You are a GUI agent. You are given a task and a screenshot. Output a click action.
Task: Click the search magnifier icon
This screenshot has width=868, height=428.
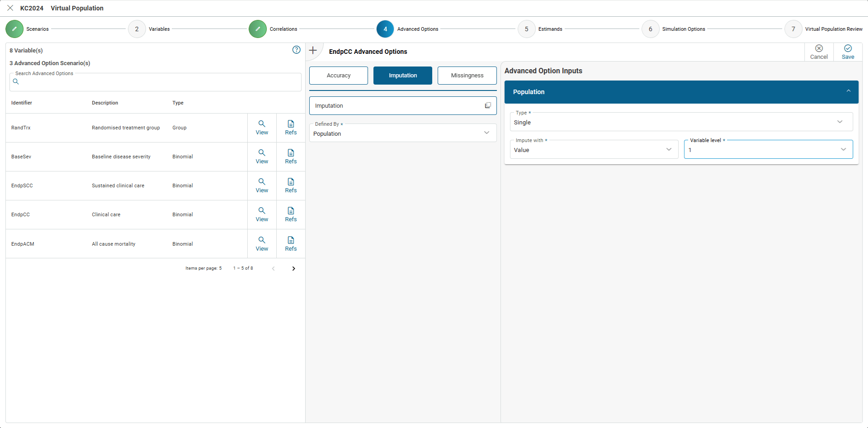point(16,82)
